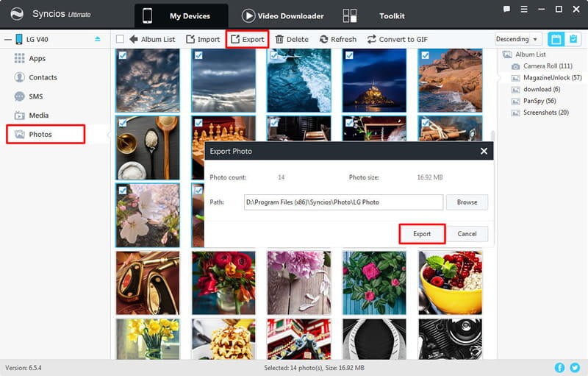588x376 pixels.
Task: Select the yellow daffodils photo thumbnail
Action: 148,339
